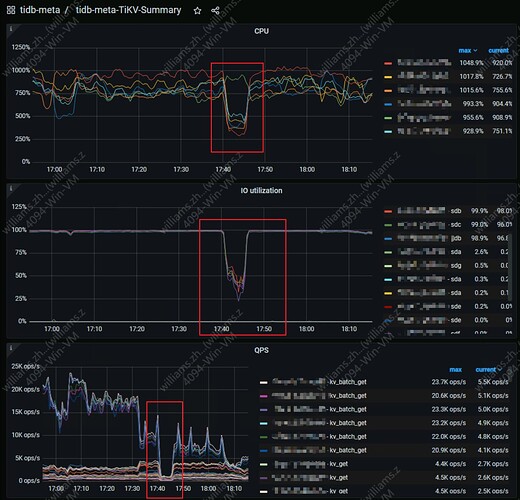Viewport: 520px width, 500px height.
Task: Toggle kv_batch_get series with max 23.3K ops/s
Action: [319, 409]
